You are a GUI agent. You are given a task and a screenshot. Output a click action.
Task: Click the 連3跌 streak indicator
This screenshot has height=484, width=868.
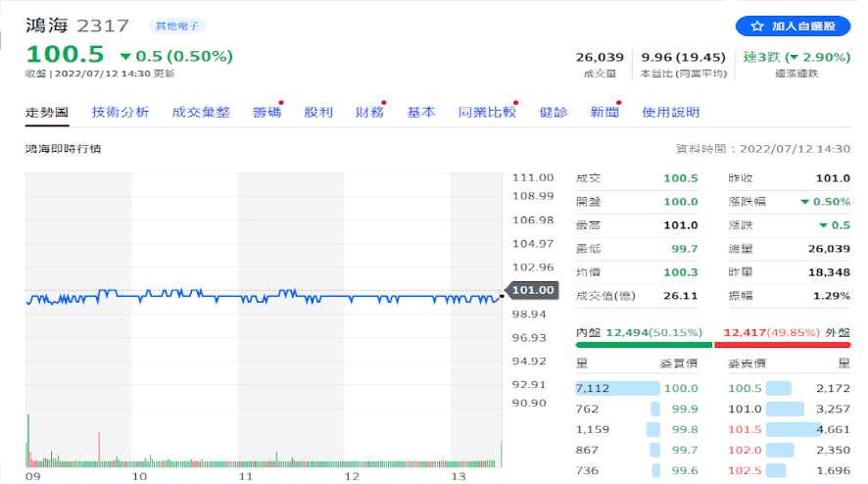point(796,58)
